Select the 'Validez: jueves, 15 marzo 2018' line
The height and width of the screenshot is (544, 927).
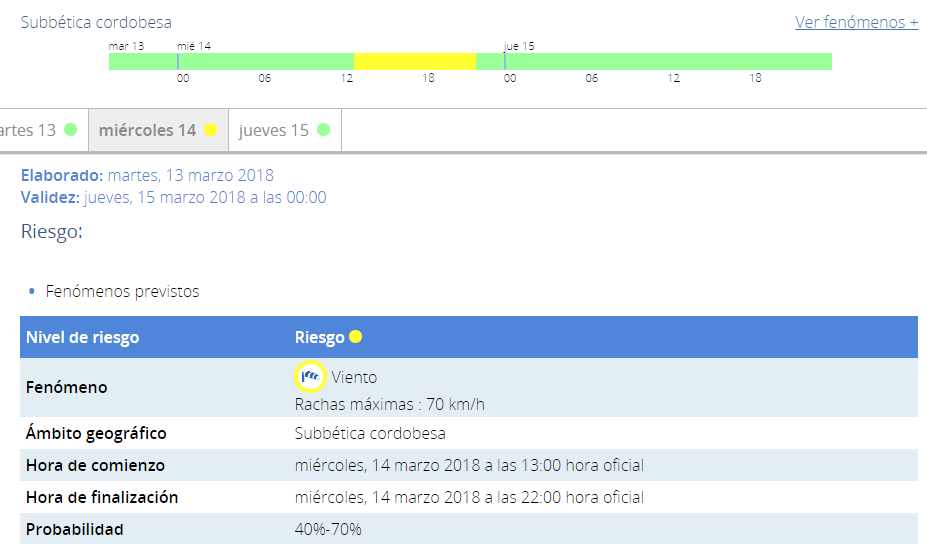click(x=173, y=197)
